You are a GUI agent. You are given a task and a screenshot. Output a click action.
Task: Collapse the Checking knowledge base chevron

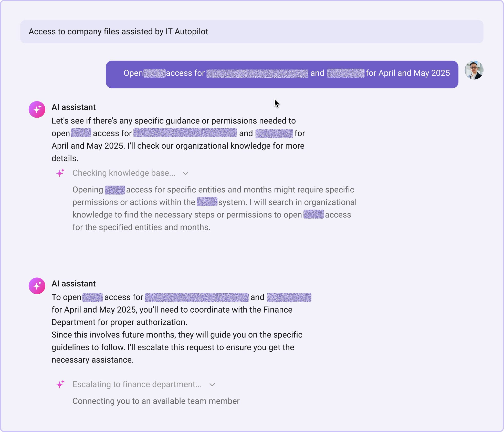186,173
